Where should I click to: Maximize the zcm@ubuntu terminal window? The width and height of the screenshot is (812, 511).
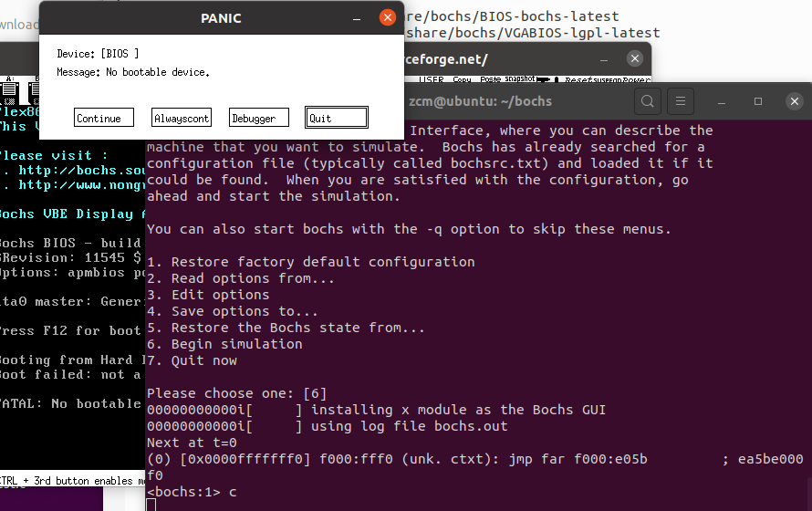[x=758, y=101]
